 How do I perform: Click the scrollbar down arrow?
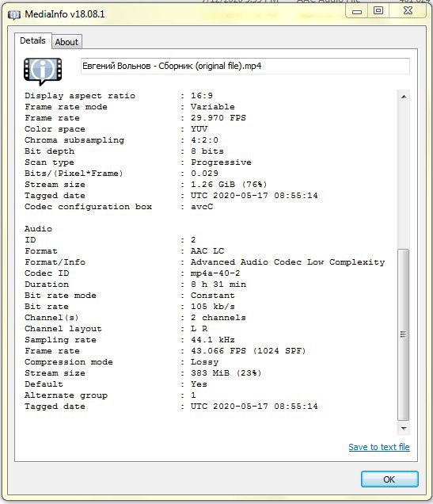[404, 429]
